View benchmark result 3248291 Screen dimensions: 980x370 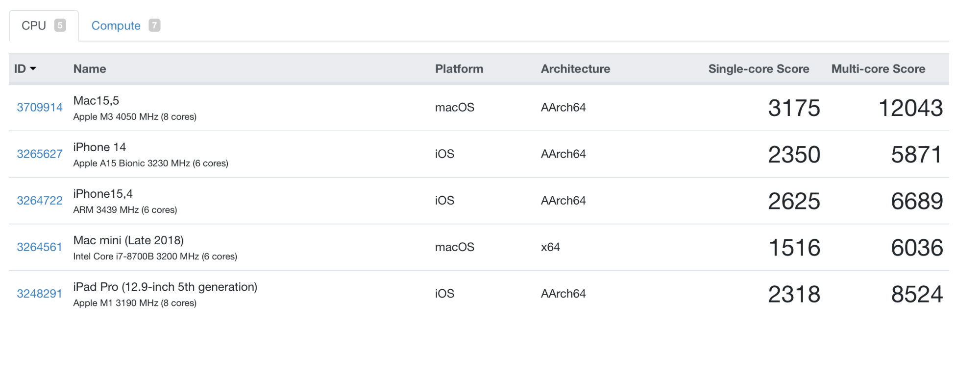pyautogui.click(x=40, y=294)
